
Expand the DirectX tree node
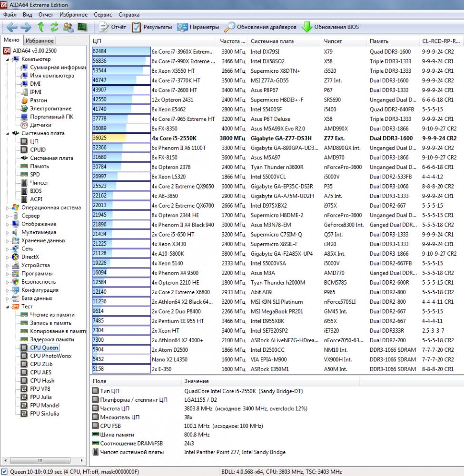tap(8, 258)
